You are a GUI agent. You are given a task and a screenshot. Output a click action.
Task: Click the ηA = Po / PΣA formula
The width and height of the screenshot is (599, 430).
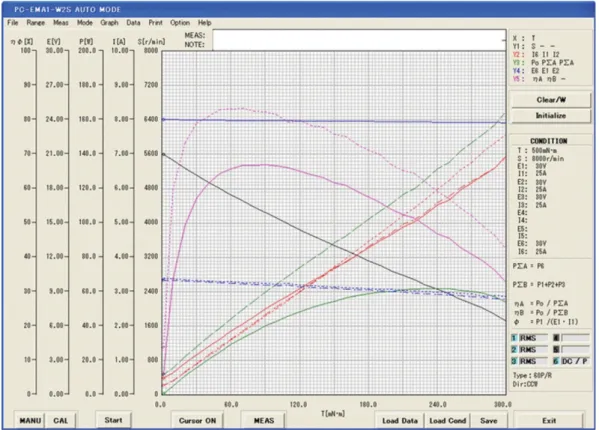click(x=541, y=304)
